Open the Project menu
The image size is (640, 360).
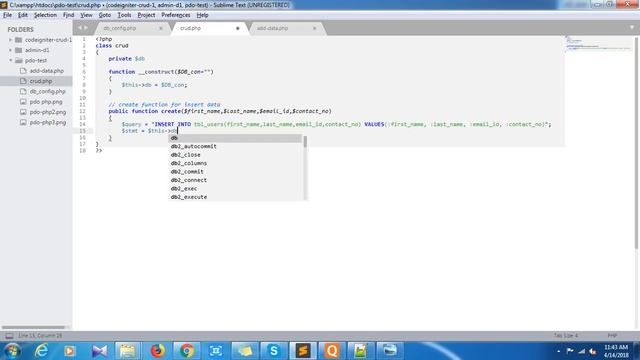click(x=146, y=15)
